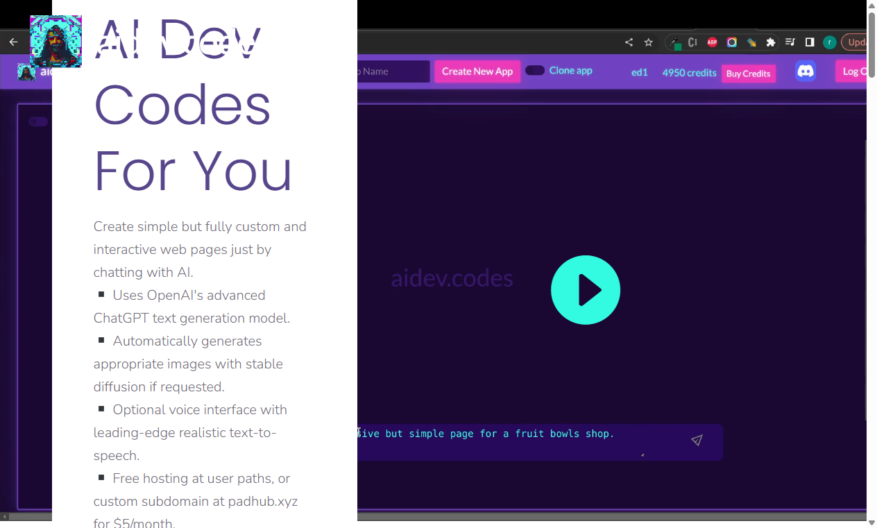Click the 4950 credits text

click(x=689, y=73)
